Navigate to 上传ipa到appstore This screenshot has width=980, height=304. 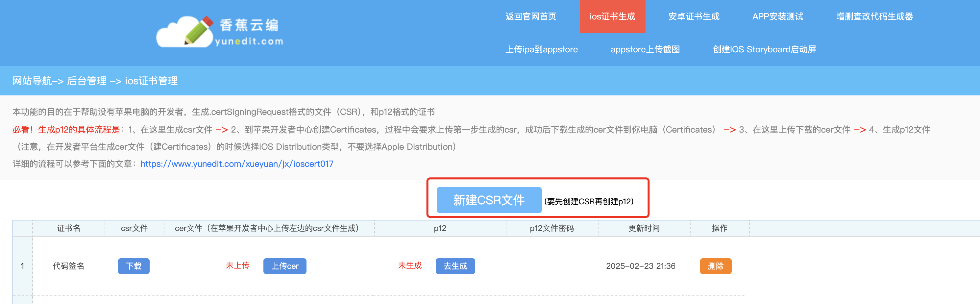tap(541, 49)
